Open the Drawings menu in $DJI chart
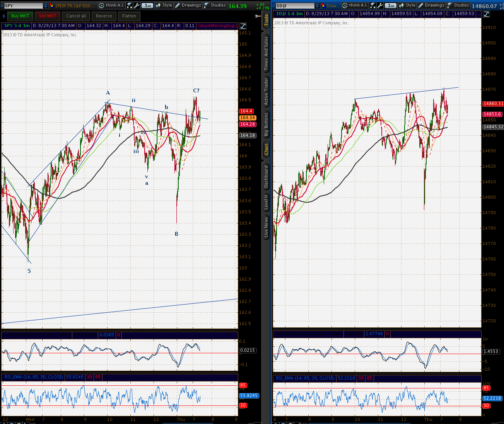Viewport: 504px width, 424px height. coord(432,5)
